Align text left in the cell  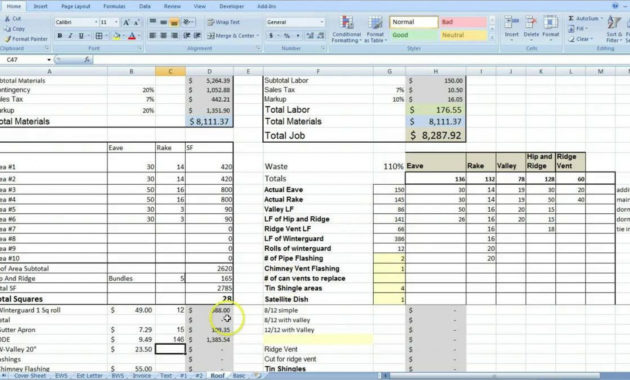(x=153, y=36)
